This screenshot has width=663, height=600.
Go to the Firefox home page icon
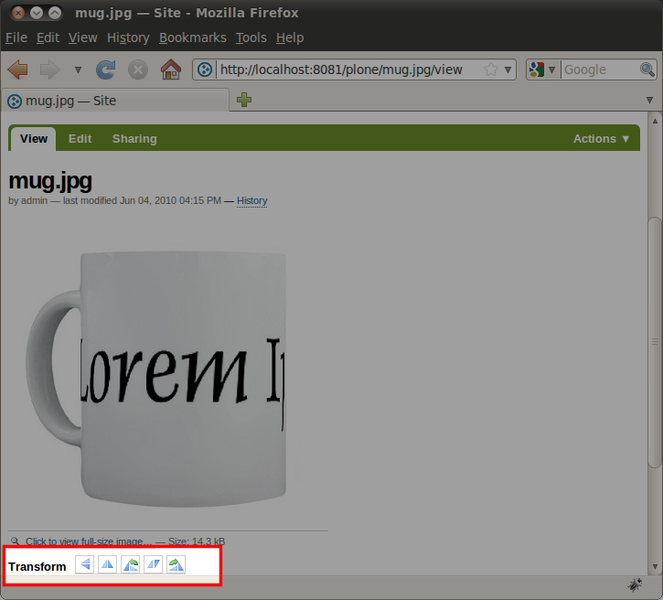click(171, 70)
